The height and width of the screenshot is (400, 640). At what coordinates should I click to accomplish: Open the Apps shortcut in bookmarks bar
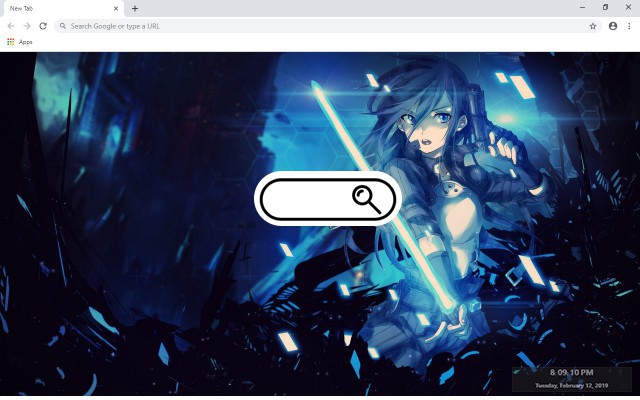[20, 42]
